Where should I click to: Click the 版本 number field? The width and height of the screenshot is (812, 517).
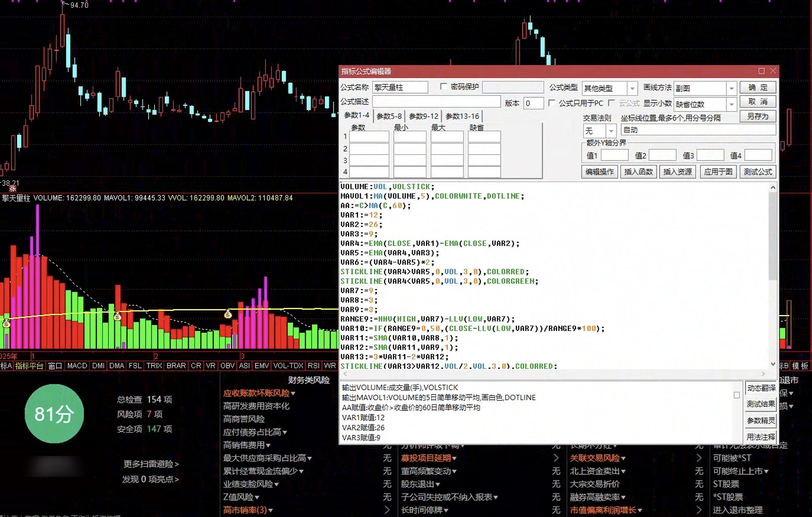coord(533,103)
